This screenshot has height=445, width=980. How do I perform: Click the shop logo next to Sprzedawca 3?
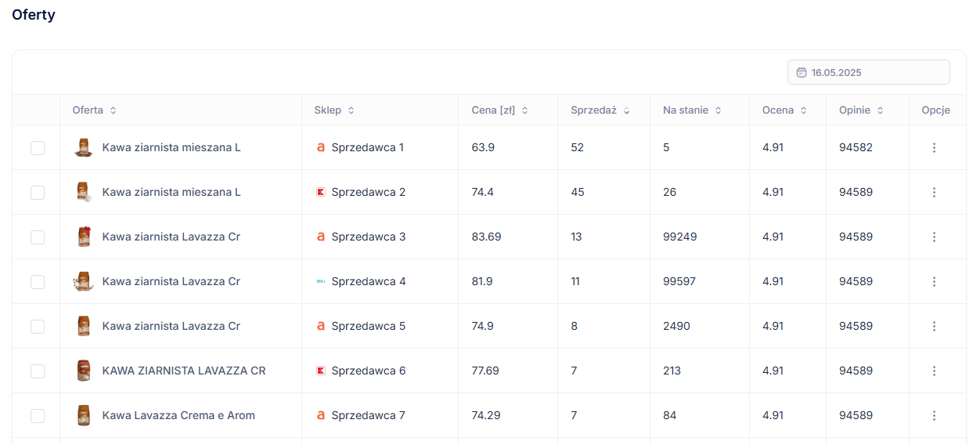click(320, 237)
